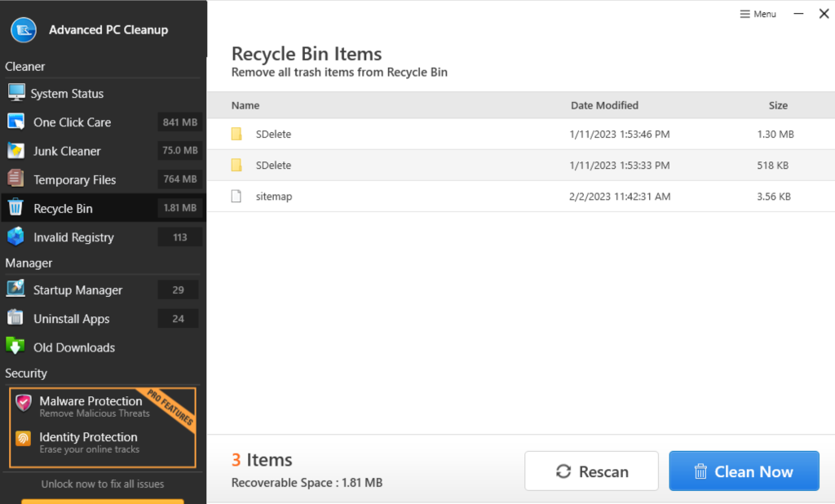Click the Malware Protection shield icon
Viewport: 835px width, 504px height.
(24, 403)
